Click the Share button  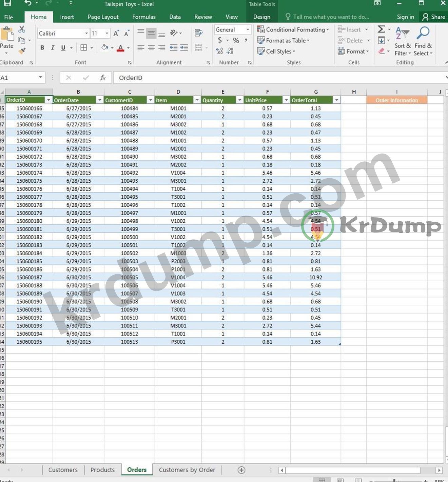tap(434, 17)
